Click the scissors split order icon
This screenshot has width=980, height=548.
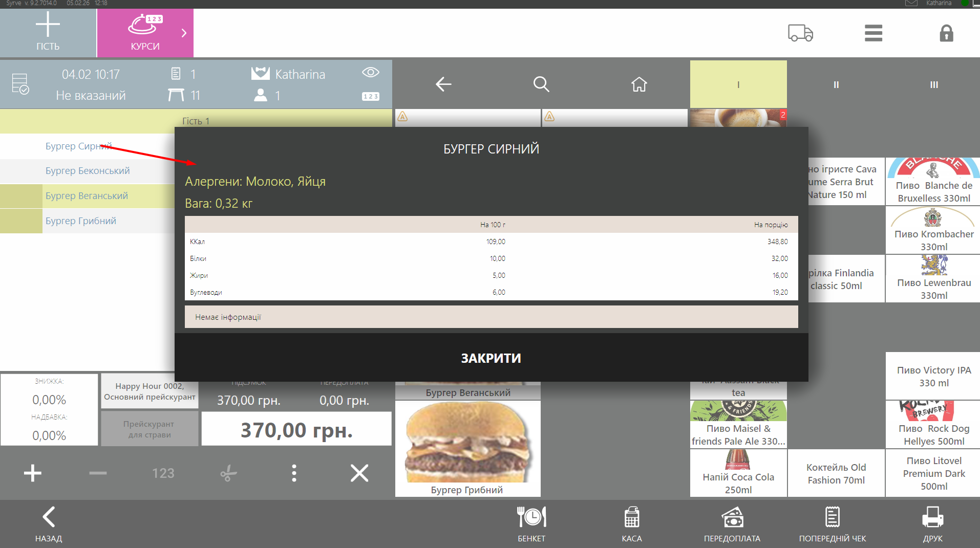click(x=228, y=473)
